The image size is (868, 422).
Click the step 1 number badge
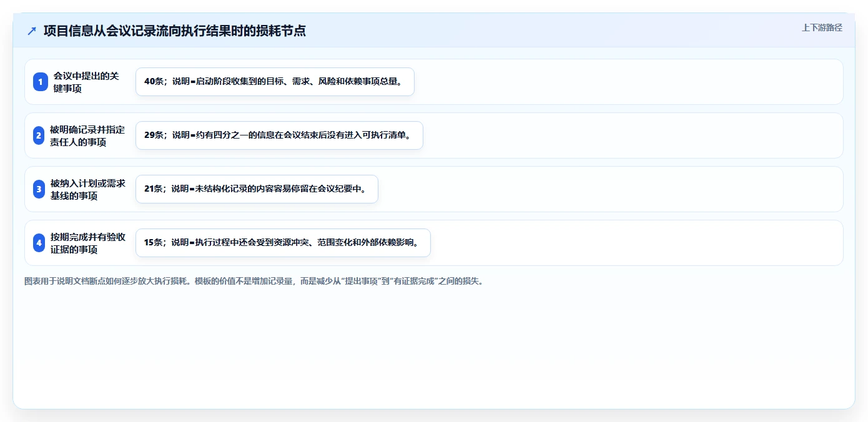pyautogui.click(x=41, y=82)
